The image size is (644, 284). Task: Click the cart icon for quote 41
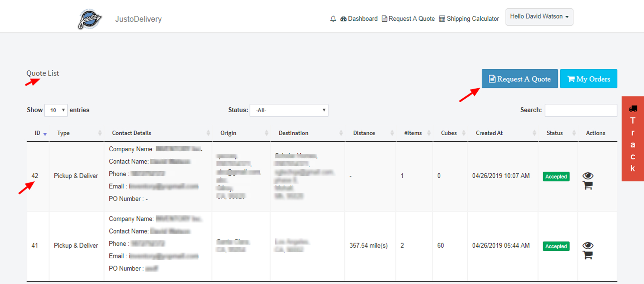(x=588, y=255)
